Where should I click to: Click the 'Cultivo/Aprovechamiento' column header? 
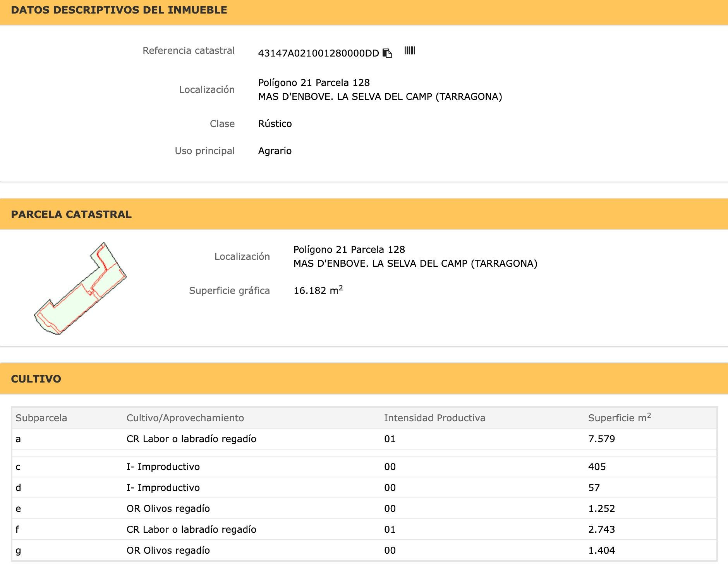[185, 418]
